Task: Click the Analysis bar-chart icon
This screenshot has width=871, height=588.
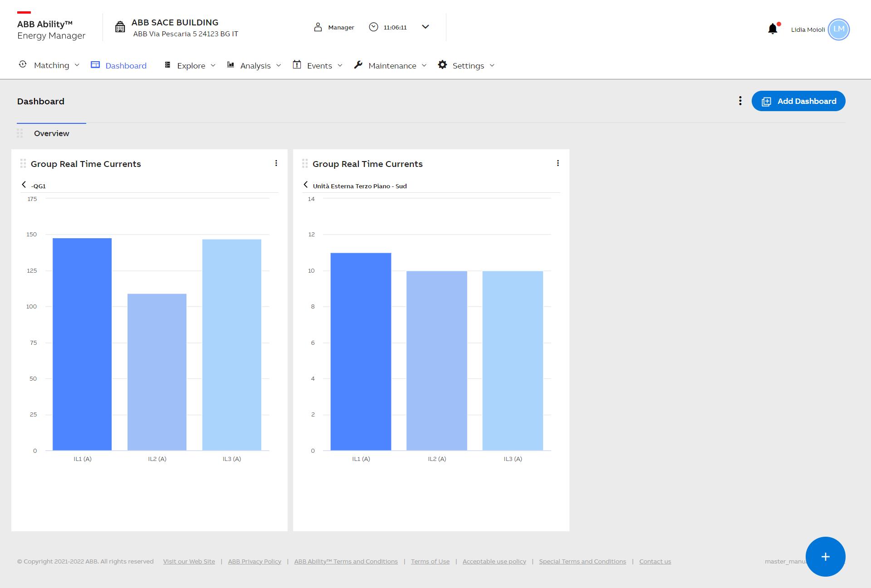Action: click(230, 65)
